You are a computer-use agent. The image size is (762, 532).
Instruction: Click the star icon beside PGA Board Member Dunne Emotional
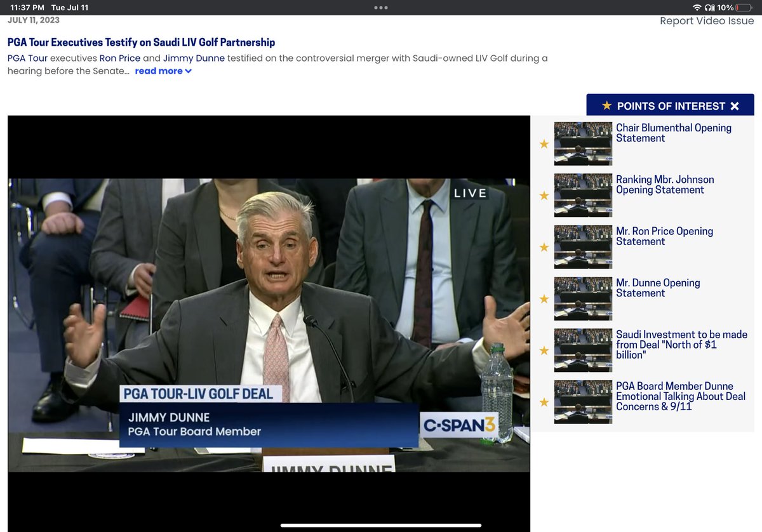[544, 402]
